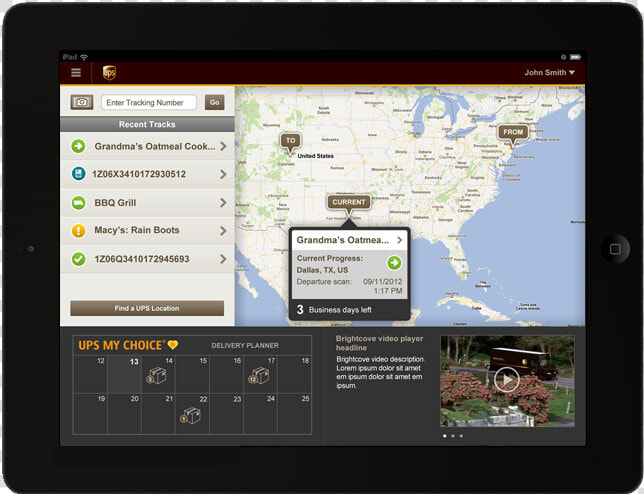
Task: Expand chevron on BBQ Grill row
Action: (223, 202)
